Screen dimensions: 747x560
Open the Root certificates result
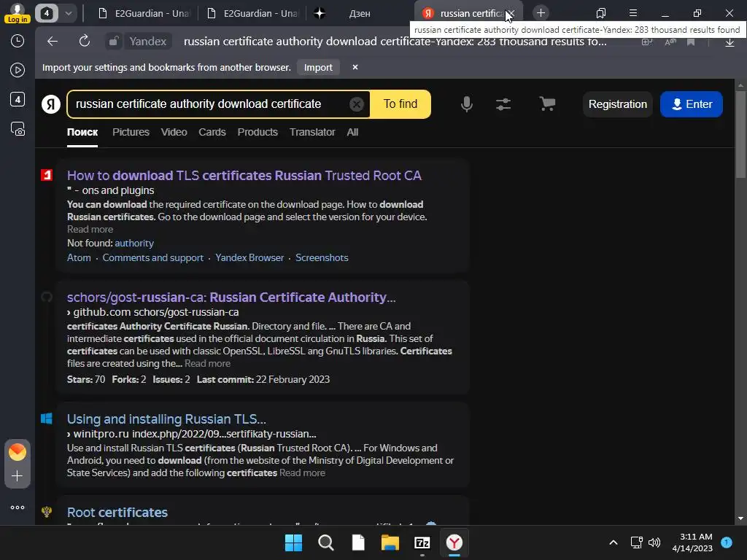tap(117, 513)
